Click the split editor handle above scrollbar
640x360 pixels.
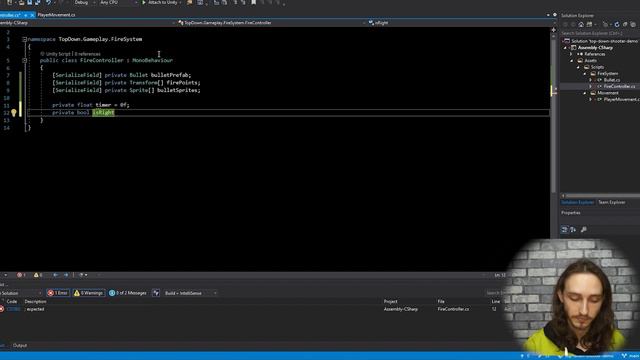(553, 29)
